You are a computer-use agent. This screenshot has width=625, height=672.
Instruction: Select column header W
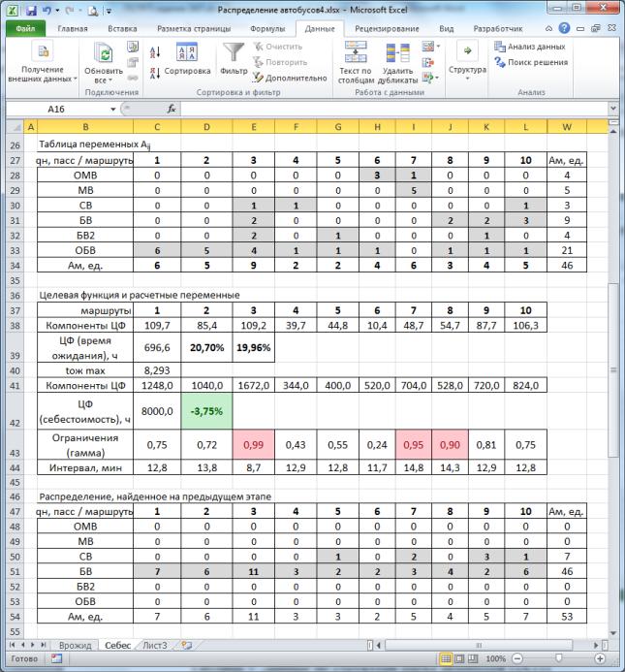point(567,127)
